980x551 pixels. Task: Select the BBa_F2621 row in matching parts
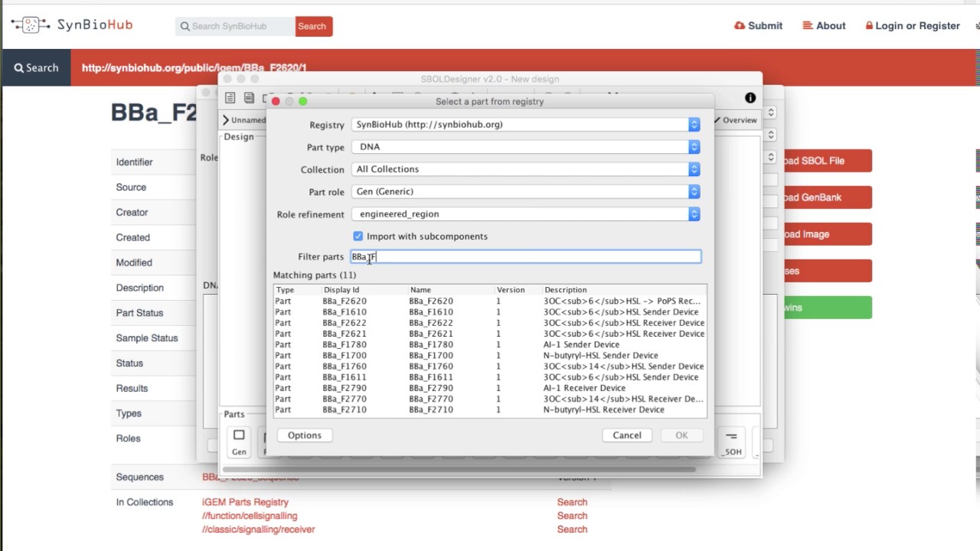[490, 334]
